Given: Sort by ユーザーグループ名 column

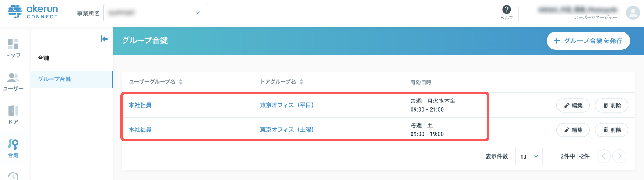Looking at the screenshot, I should [x=155, y=82].
